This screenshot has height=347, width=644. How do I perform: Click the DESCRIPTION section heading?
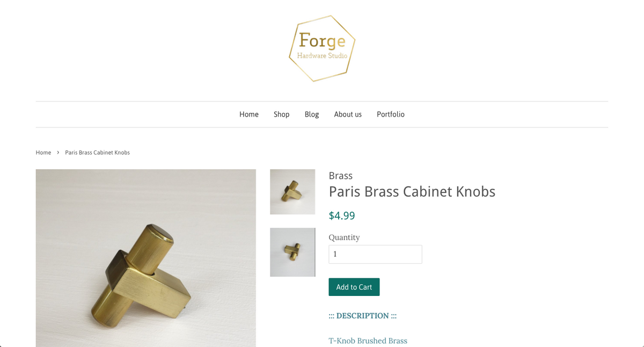[362, 316]
